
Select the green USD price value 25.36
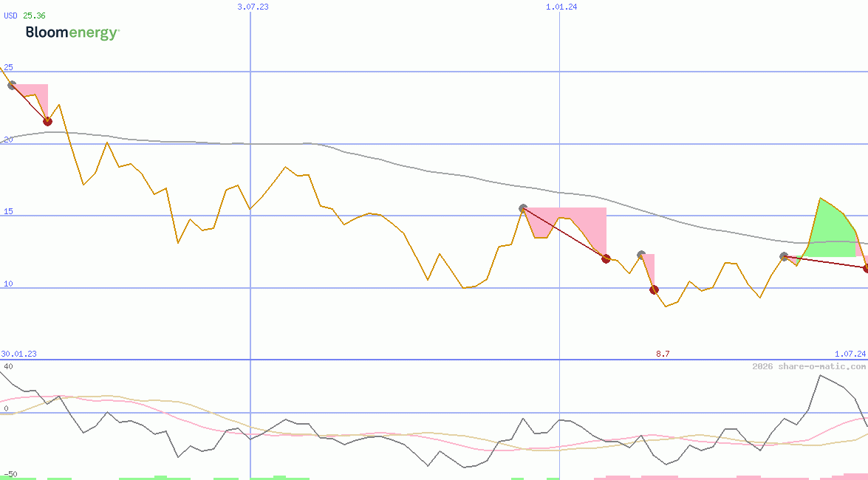coord(34,14)
